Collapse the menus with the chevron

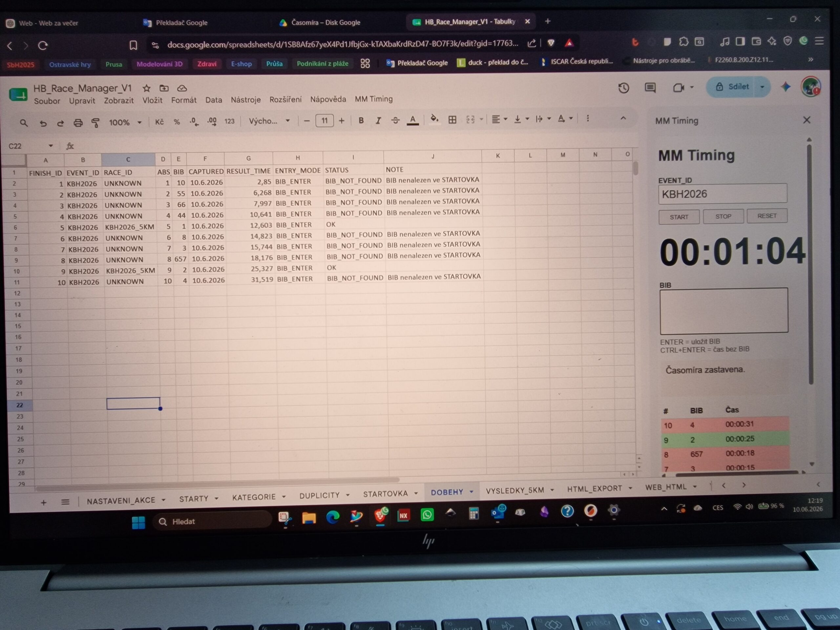click(623, 118)
